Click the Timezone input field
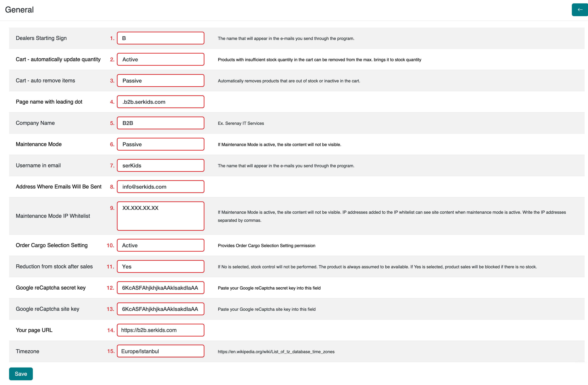This screenshot has width=588, height=385. pyautogui.click(x=160, y=351)
